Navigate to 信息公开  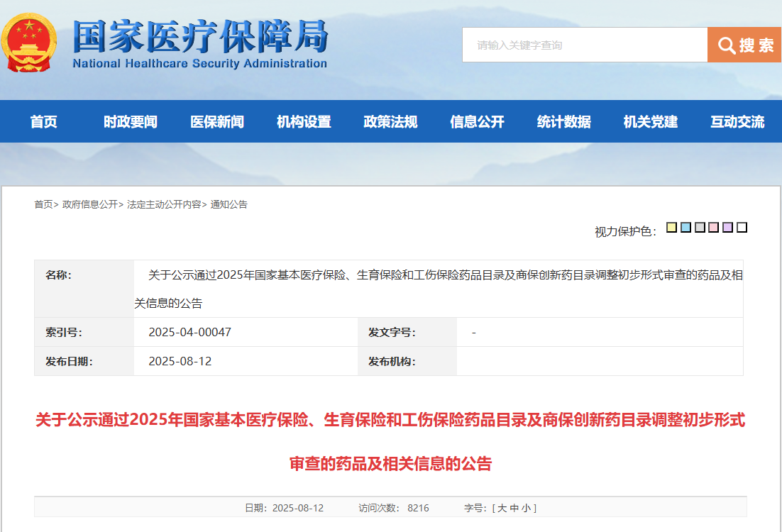[x=477, y=122]
